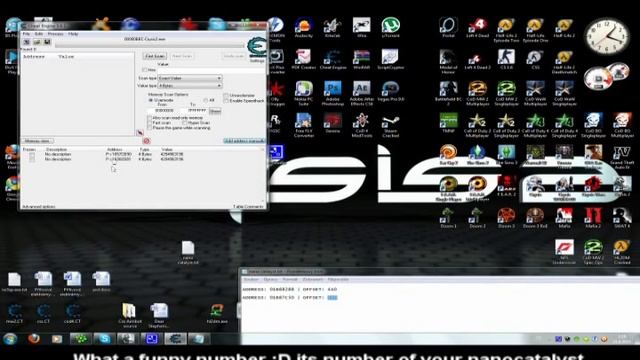Click the scan Value input field
This screenshot has height=360, width=640.
coord(211,71)
